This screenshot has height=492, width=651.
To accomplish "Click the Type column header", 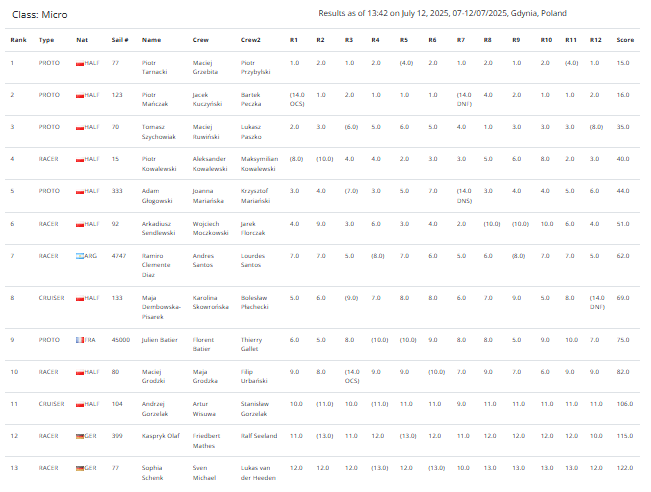I will (x=46, y=40).
